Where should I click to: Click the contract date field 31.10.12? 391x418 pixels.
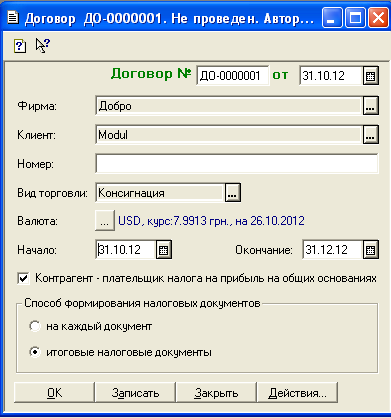pos(331,76)
